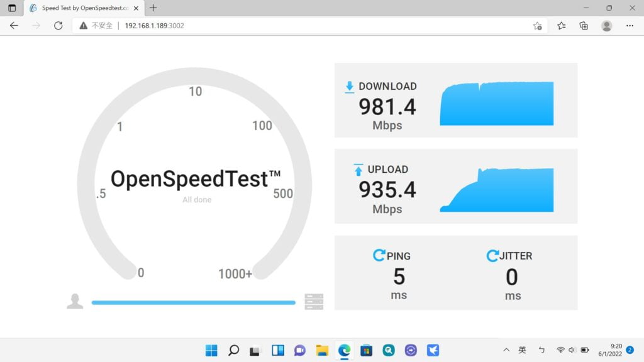Click the 935.4 upload value

tap(387, 190)
